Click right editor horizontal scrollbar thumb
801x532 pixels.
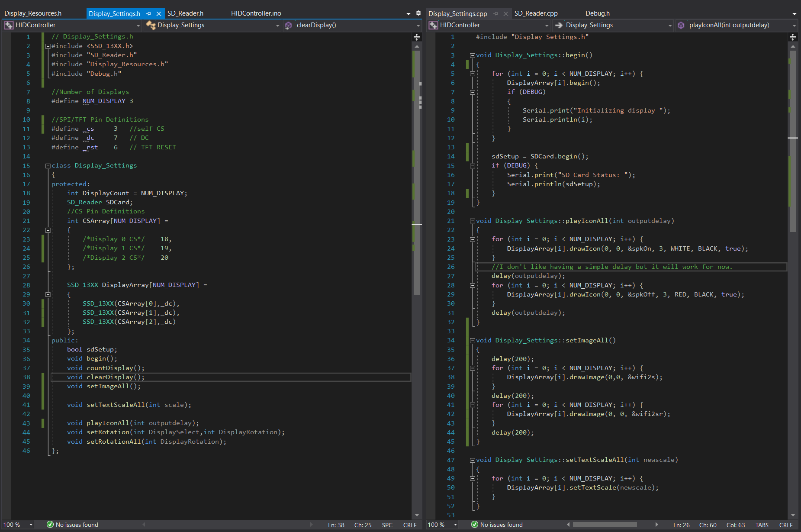tap(605, 525)
